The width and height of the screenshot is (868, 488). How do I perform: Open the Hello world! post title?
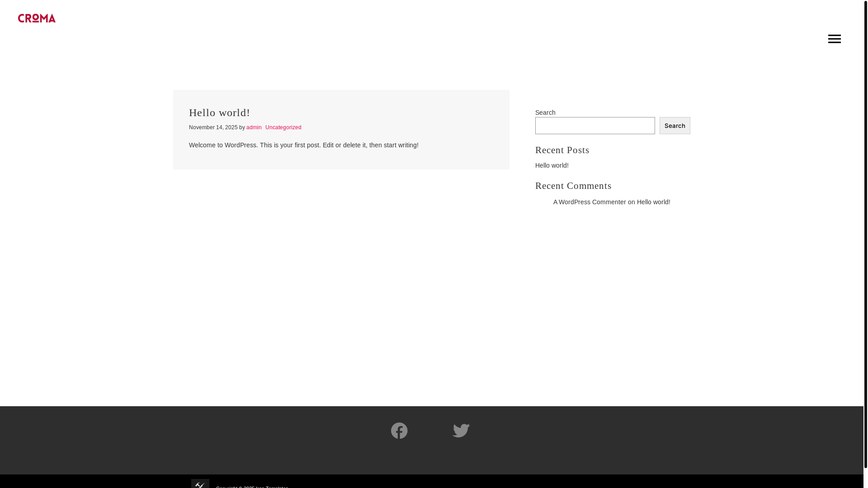pyautogui.click(x=219, y=113)
